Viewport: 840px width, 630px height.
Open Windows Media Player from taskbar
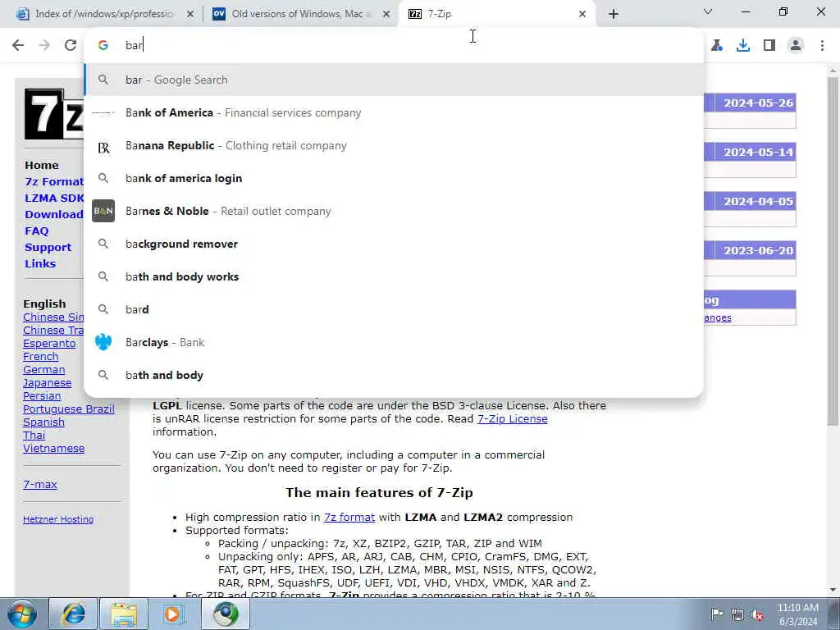174,614
